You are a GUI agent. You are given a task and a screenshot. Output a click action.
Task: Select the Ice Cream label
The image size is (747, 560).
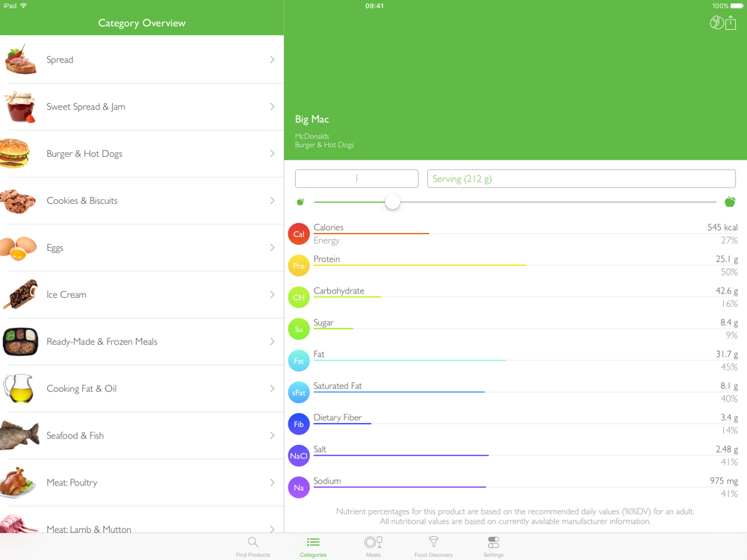(66, 294)
